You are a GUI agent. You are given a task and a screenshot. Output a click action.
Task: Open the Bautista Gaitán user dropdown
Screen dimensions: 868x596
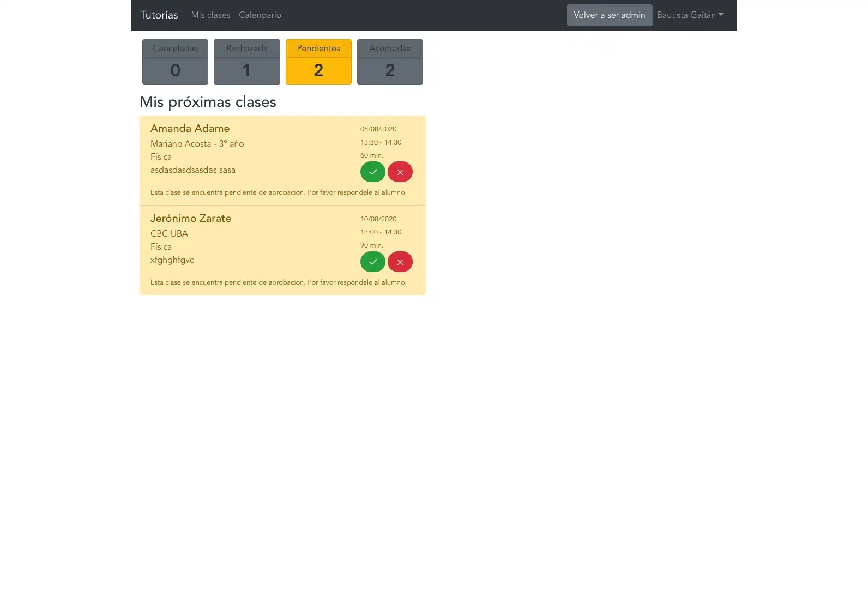(x=690, y=15)
